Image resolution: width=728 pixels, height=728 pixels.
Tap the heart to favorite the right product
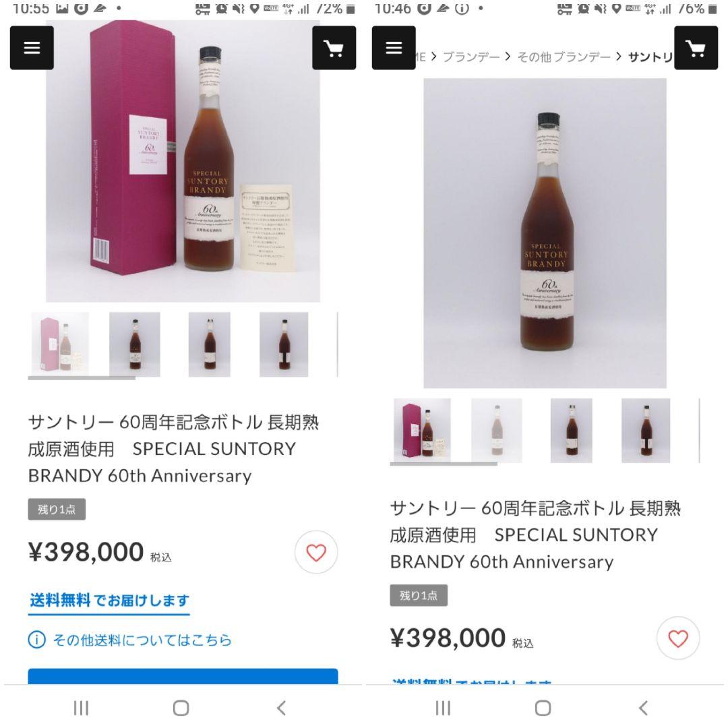tap(678, 638)
